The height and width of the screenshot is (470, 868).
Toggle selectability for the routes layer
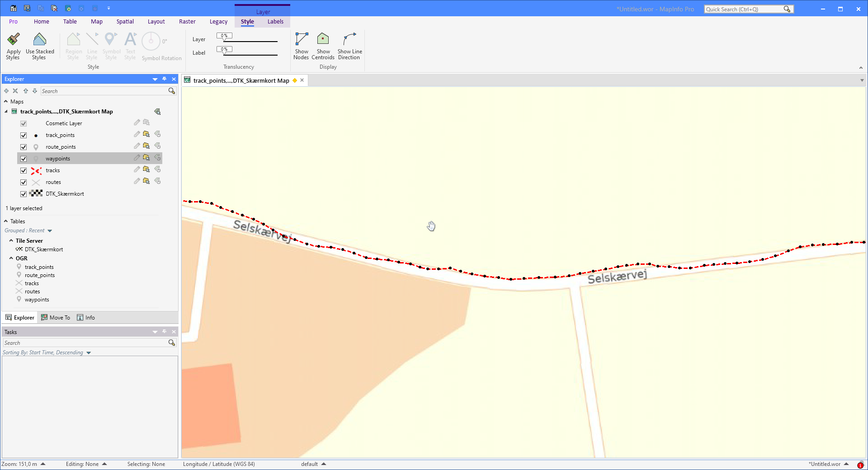146,181
